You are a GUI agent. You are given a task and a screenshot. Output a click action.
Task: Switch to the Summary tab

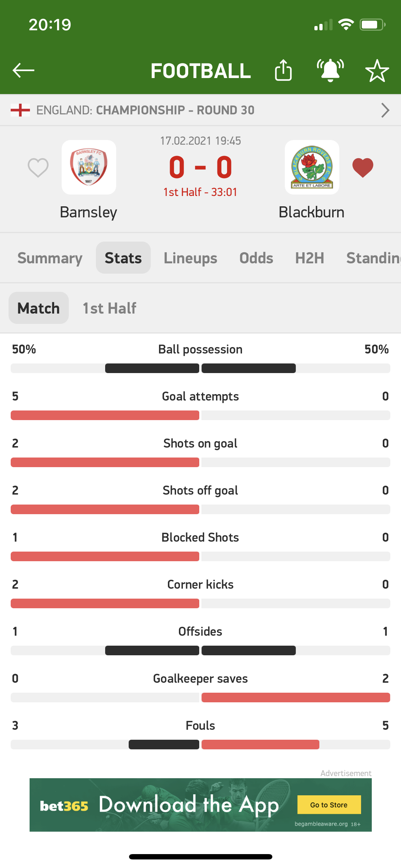pos(50,258)
